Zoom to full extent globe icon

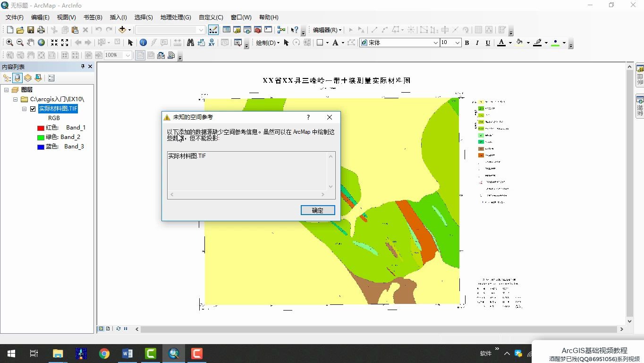(42, 43)
